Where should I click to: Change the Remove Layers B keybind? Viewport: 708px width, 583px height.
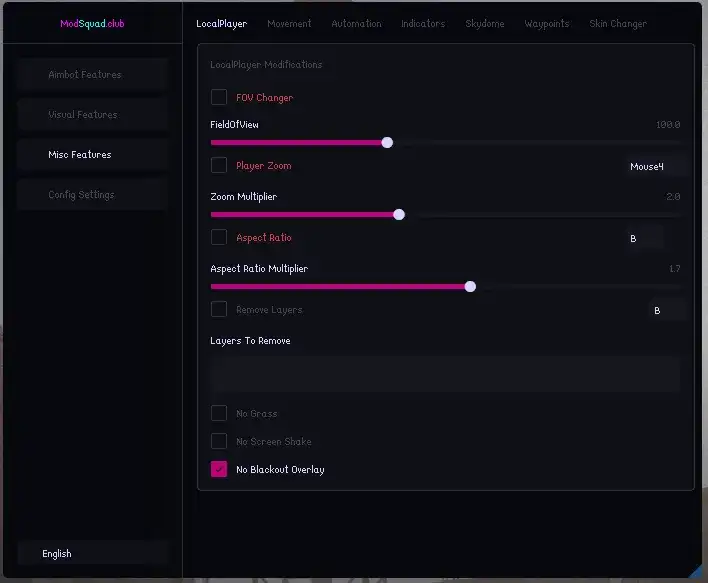click(668, 311)
